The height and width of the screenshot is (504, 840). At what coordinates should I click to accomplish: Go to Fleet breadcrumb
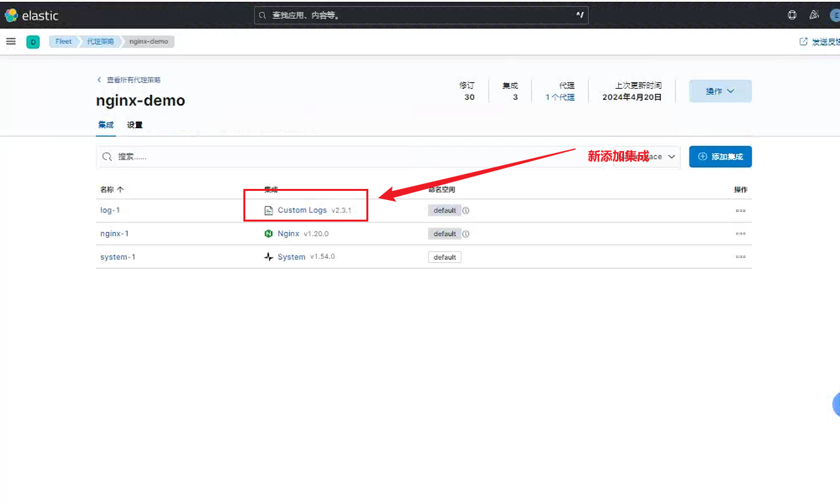63,41
